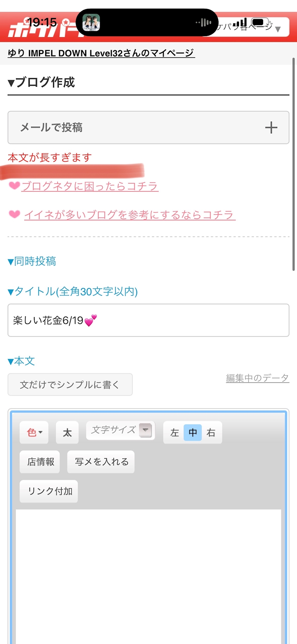
Task: Open the 文字サイズ font size dropdown
Action: pyautogui.click(x=121, y=430)
